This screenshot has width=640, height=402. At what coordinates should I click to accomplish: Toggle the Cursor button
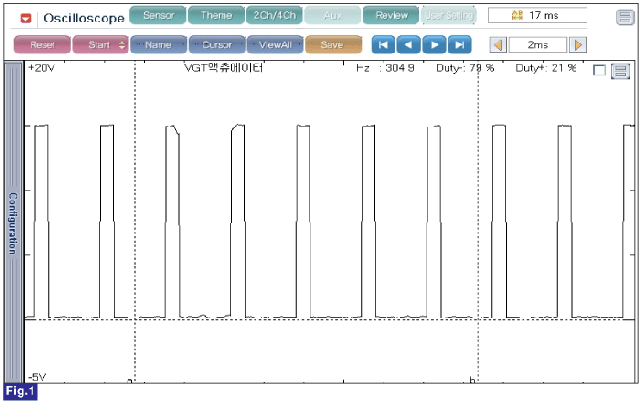[217, 45]
